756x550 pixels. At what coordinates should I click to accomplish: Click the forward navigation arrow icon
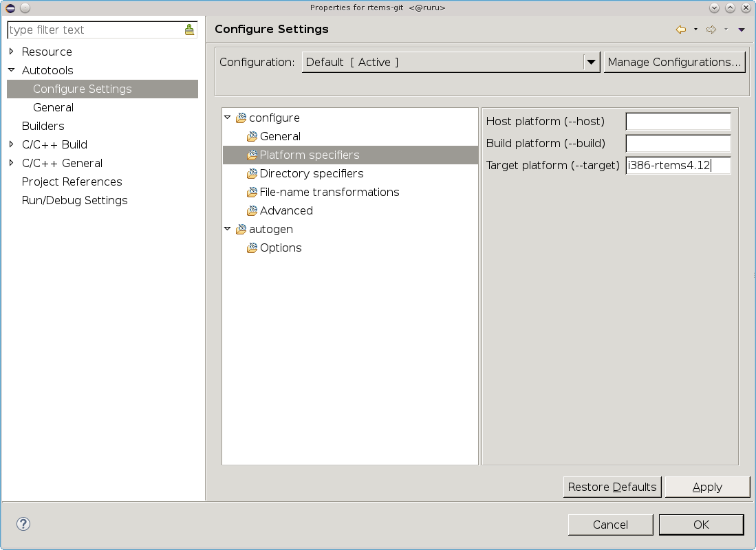pyautogui.click(x=711, y=30)
